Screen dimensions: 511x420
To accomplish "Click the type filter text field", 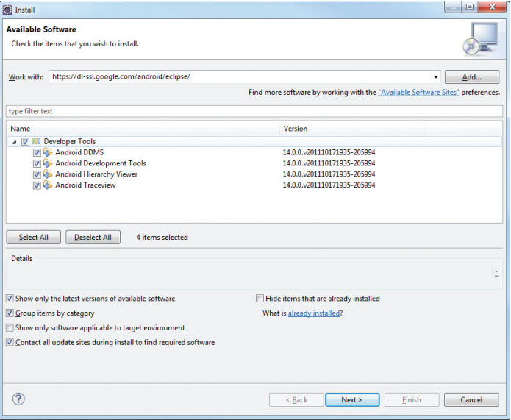I will pyautogui.click(x=254, y=111).
